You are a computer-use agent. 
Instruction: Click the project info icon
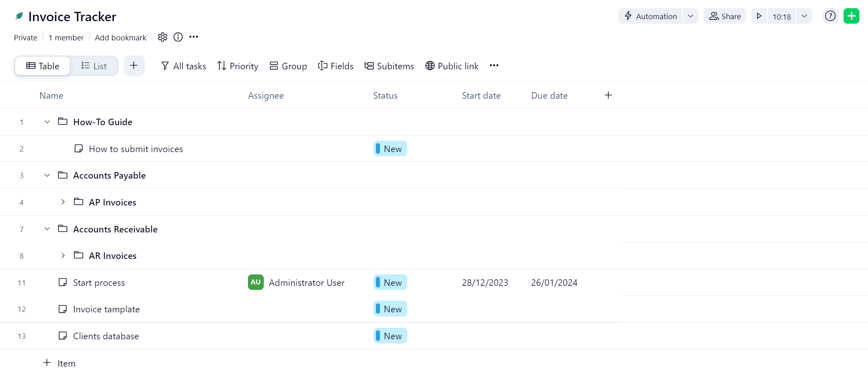point(178,37)
